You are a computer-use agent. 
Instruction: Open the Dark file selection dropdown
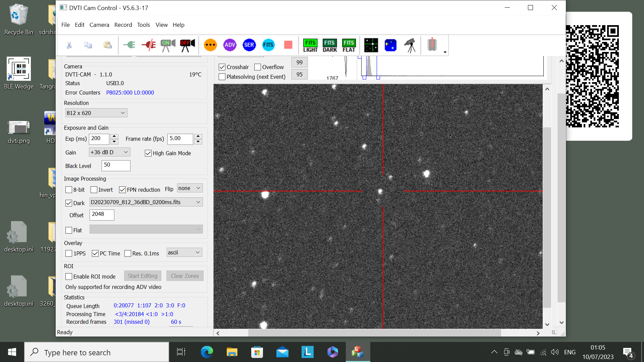pyautogui.click(x=146, y=202)
